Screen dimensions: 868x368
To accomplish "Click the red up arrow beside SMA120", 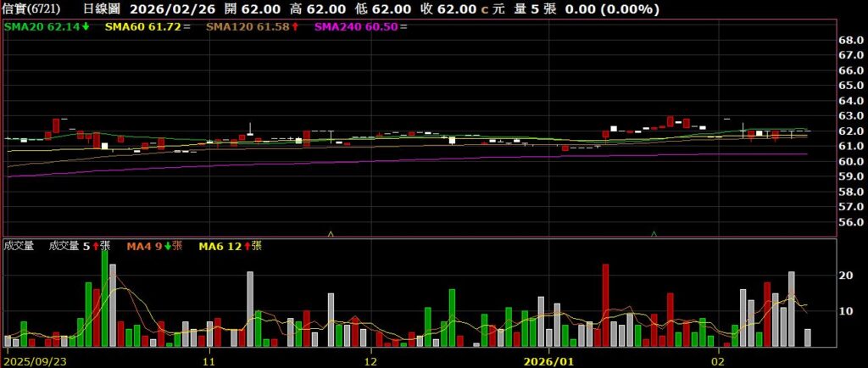I will coord(293,27).
